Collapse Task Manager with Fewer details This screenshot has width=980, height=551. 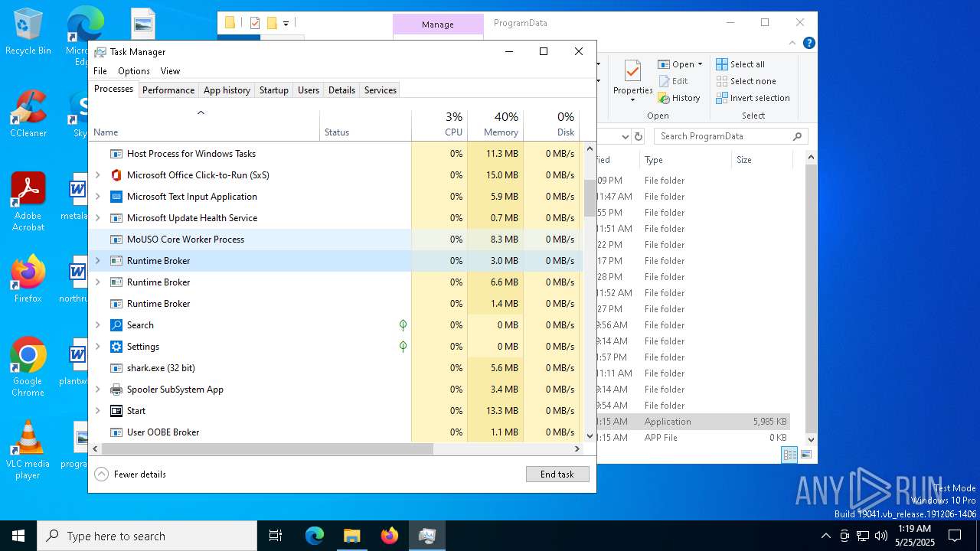tap(130, 474)
